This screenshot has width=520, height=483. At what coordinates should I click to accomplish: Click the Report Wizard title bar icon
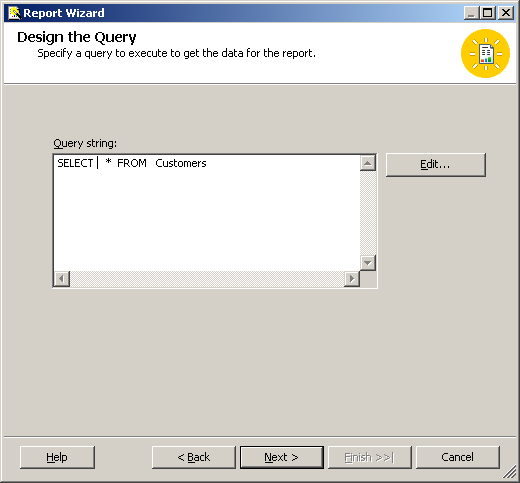pyautogui.click(x=14, y=13)
